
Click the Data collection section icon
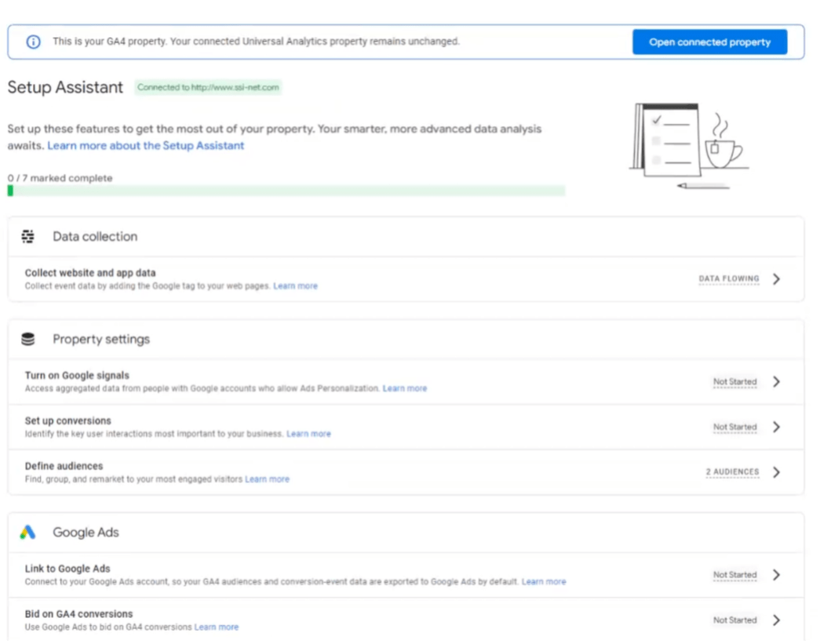tap(27, 237)
